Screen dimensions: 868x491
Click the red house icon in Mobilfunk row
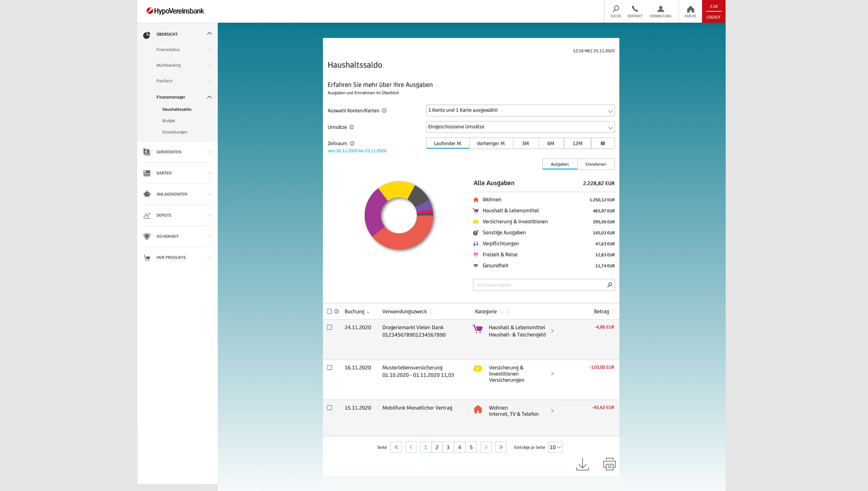[x=478, y=409]
